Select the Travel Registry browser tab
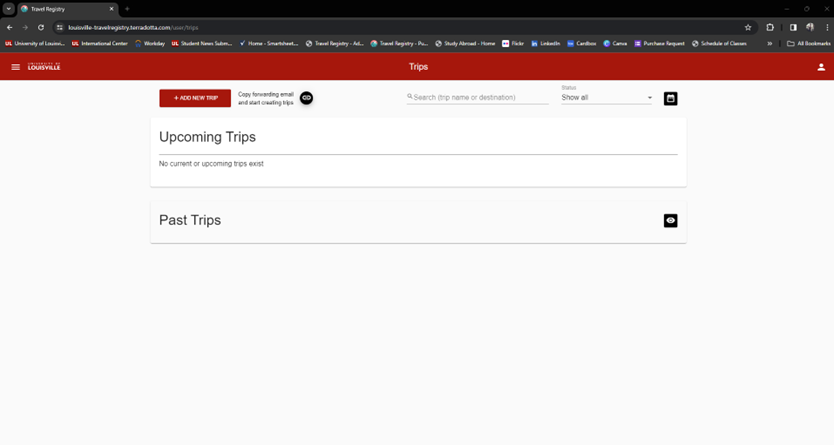 [67, 9]
